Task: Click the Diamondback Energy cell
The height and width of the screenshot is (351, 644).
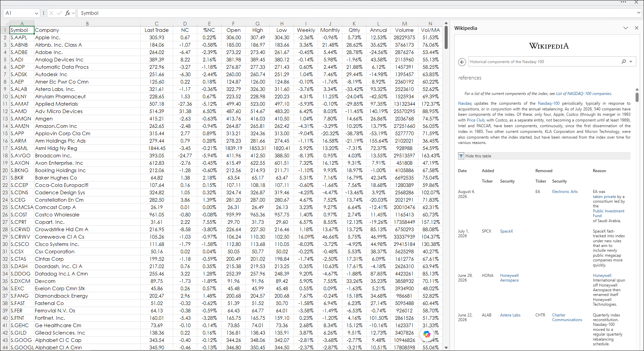Action: click(x=87, y=296)
